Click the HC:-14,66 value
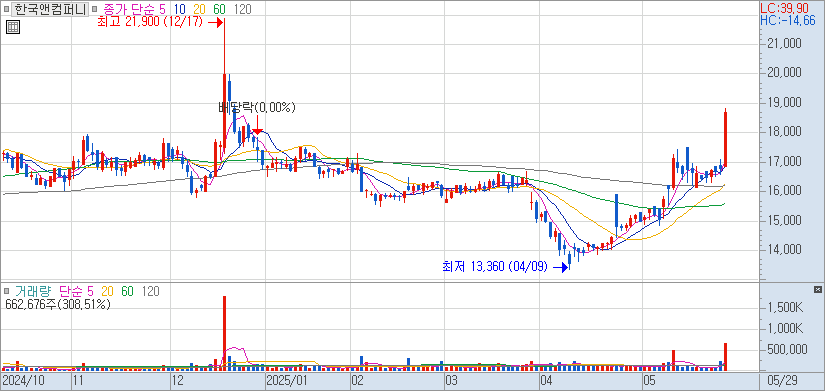The image size is (825, 391). click(788, 20)
